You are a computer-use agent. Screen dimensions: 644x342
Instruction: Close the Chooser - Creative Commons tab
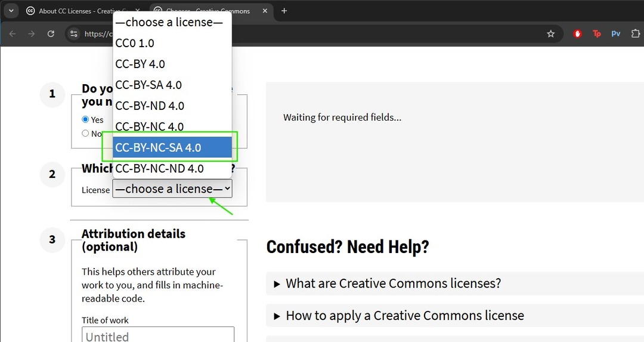point(265,11)
